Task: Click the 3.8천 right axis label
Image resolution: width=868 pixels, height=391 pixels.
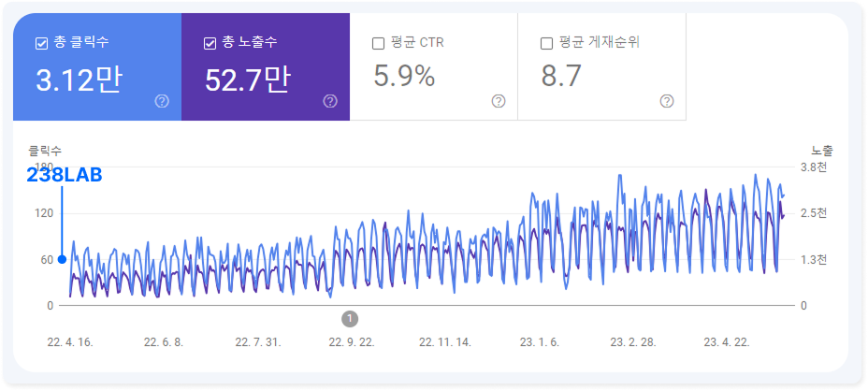Action: (x=814, y=167)
